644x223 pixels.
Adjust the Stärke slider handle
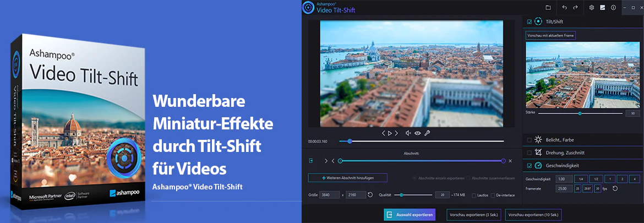point(580,113)
